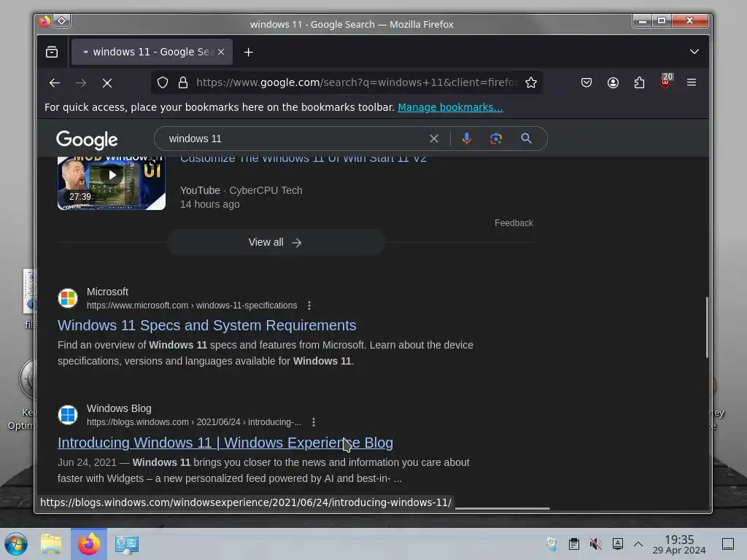This screenshot has height=560, width=747.
Task: Search by image with Google Lens icon
Action: 496,139
